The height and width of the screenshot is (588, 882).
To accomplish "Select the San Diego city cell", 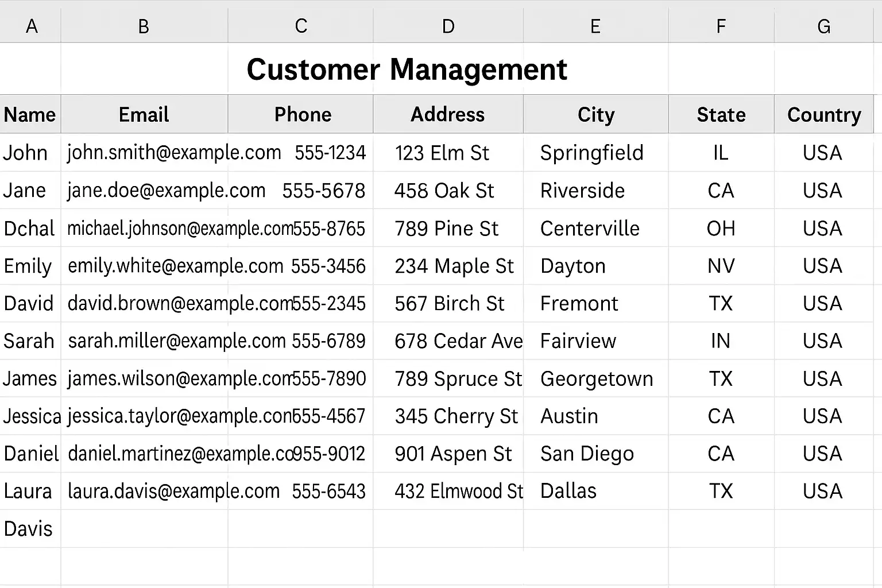I will click(587, 454).
